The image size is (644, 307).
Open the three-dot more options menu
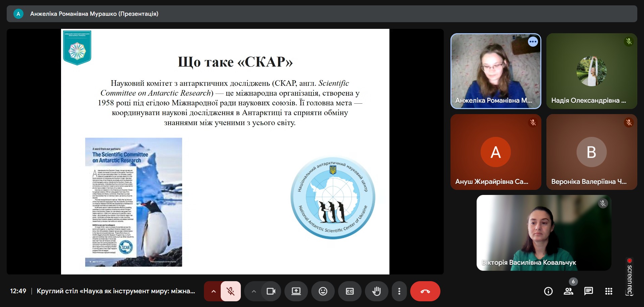(399, 291)
